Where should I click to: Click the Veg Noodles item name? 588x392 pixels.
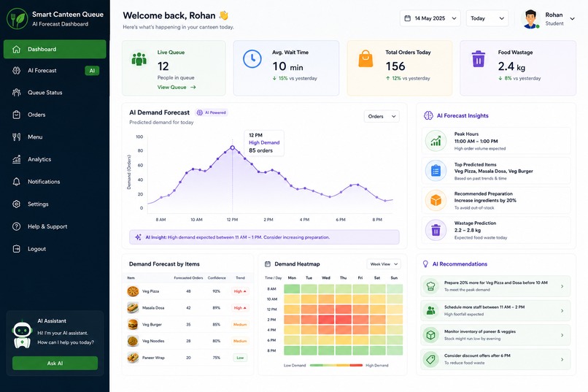(153, 341)
